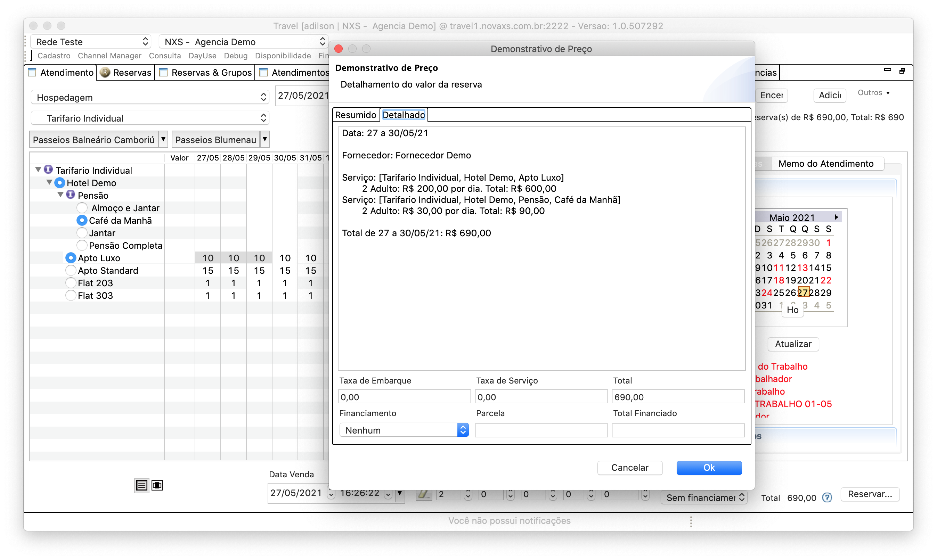Switch to the Resumido tab
This screenshot has height=560, width=937.
355,115
